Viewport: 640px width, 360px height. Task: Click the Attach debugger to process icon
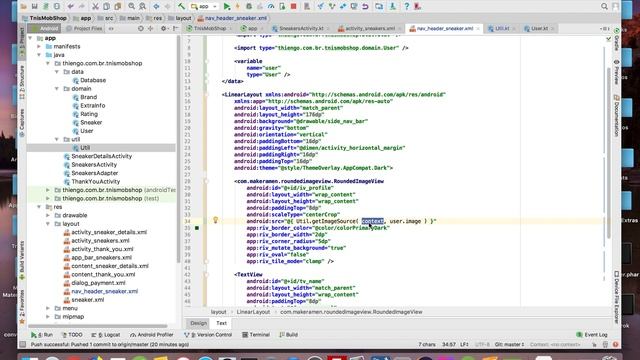click(282, 7)
